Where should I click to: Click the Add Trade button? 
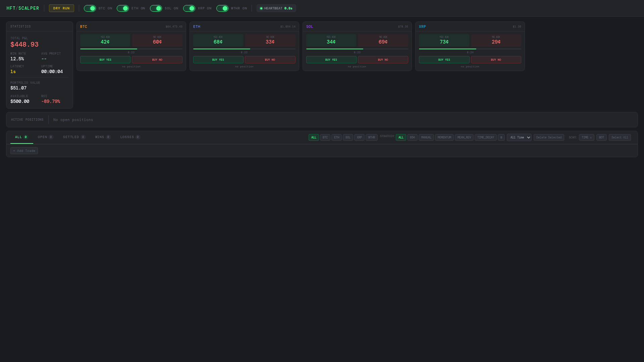click(x=24, y=150)
